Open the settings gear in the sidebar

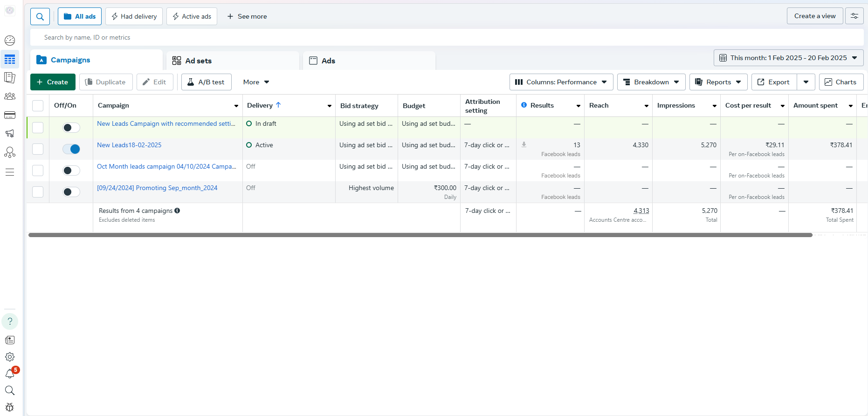click(10, 357)
